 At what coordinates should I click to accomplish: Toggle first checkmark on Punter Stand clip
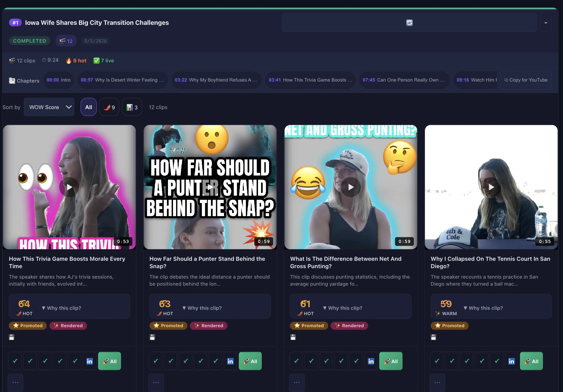point(156,361)
